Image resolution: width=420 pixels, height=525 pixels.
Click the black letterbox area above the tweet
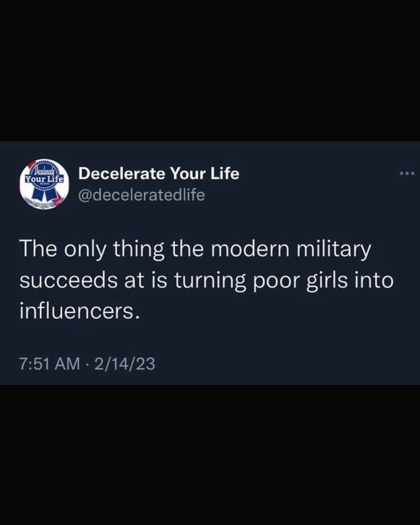(210, 71)
